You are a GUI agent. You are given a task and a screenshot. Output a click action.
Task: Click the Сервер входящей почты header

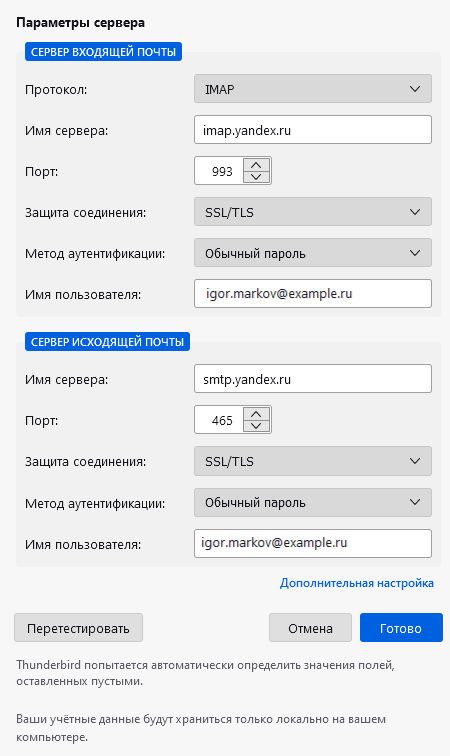(x=103, y=52)
